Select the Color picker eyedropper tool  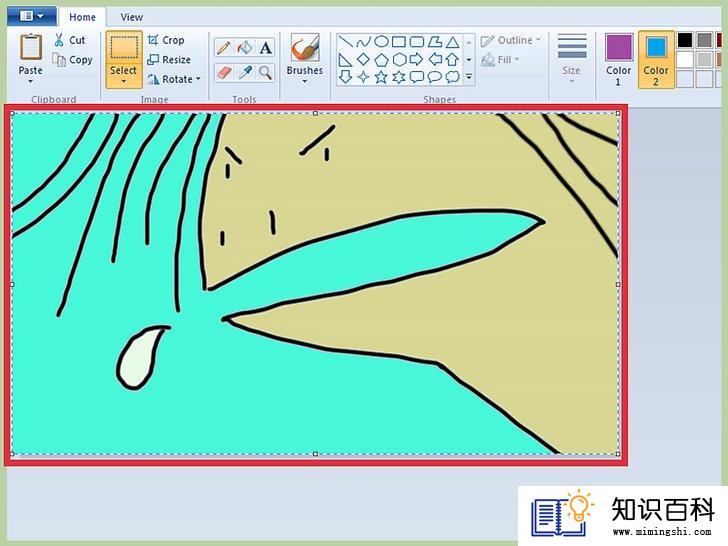(x=245, y=73)
